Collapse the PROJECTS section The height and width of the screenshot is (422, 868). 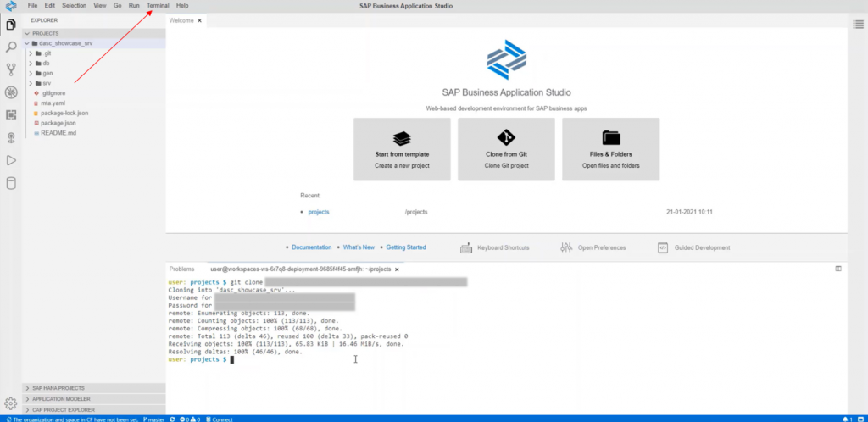93,33
